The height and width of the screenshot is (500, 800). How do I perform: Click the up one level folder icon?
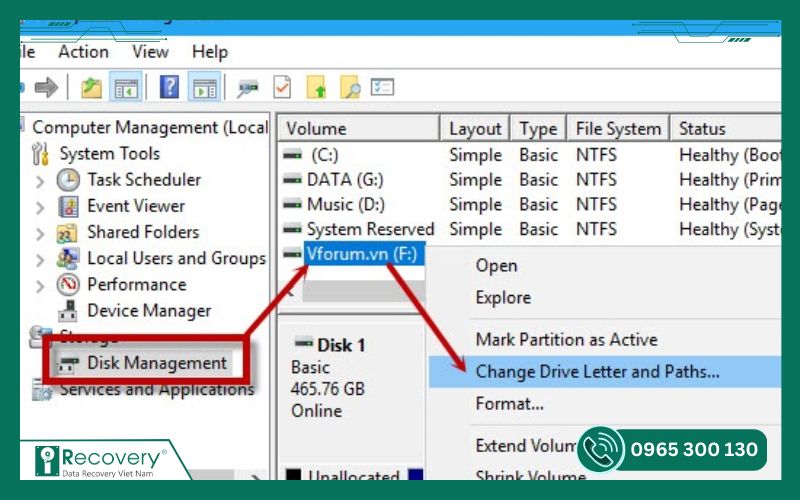click(x=92, y=87)
